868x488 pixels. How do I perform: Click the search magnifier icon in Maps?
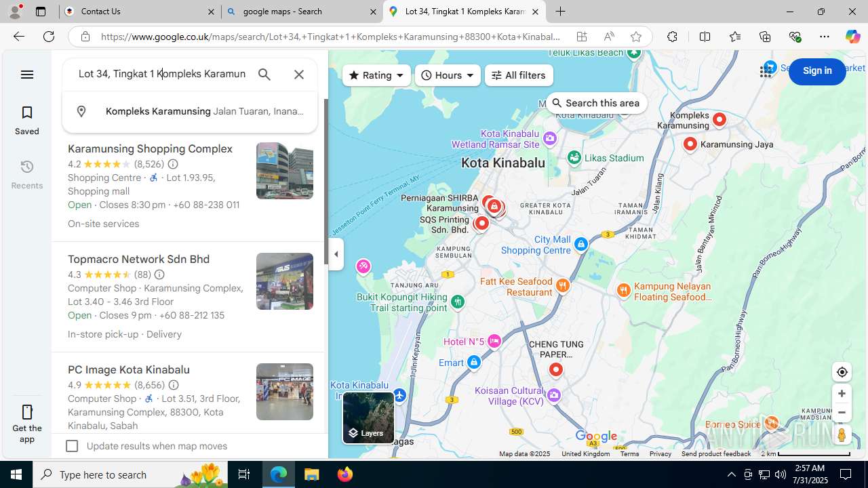tap(264, 75)
